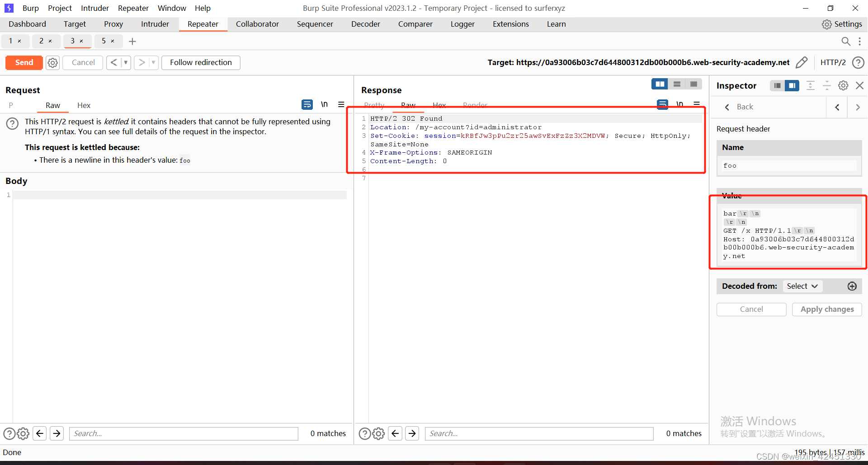Jump to next match in Response search
This screenshot has height=465, width=868.
pos(412,434)
